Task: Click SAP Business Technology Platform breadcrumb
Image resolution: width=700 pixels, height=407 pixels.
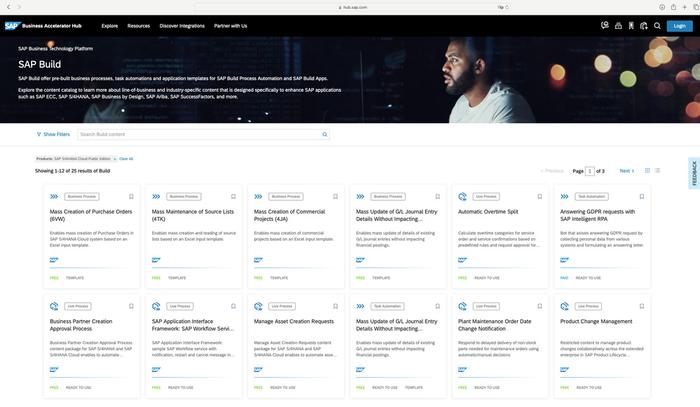Action: point(55,49)
